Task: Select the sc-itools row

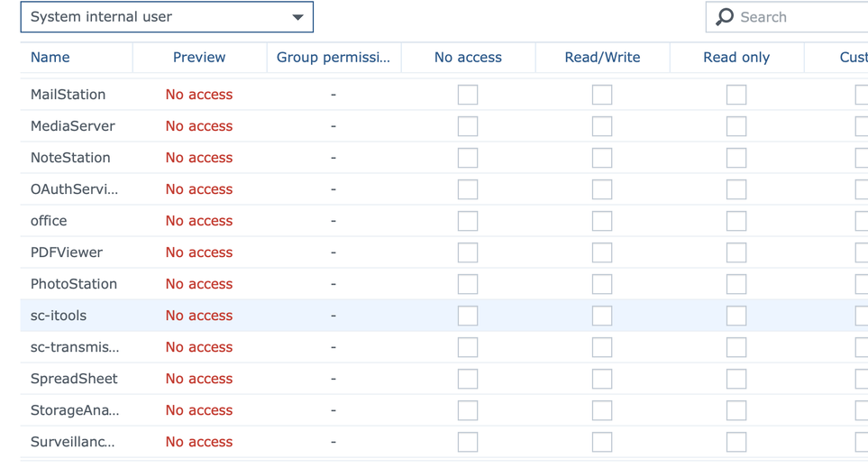Action: (59, 316)
